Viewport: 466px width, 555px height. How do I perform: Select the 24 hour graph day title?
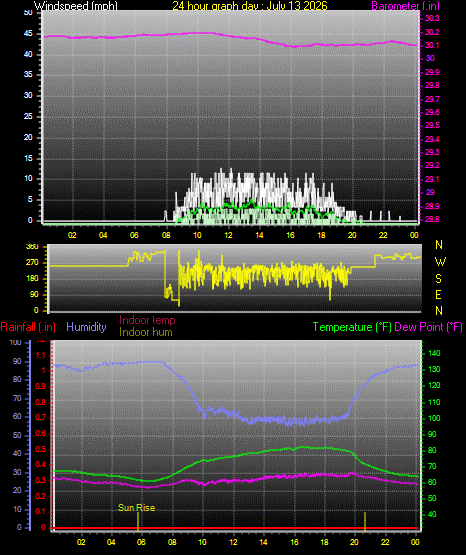[250, 6]
